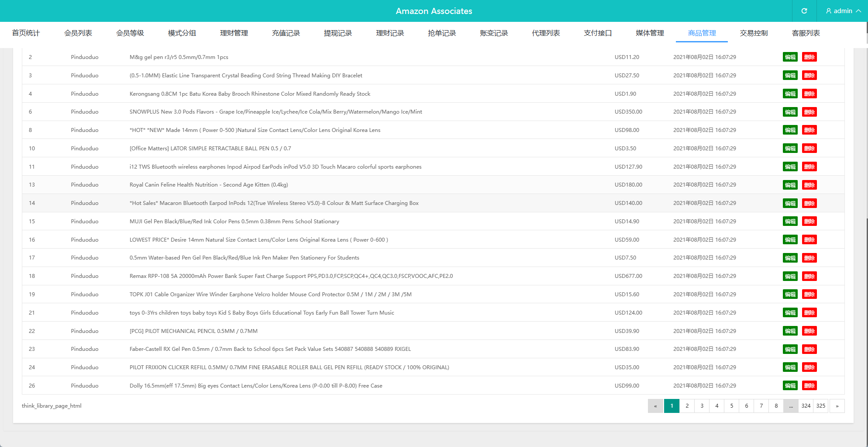Viewport: 868px width, 447px height.
Task: Edit the Royal Canin Feline product
Action: 790,185
